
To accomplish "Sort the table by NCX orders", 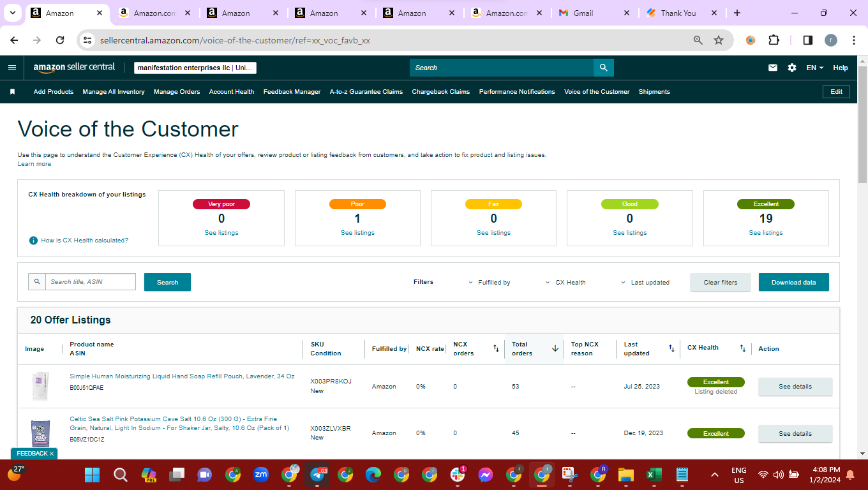I will pos(496,348).
